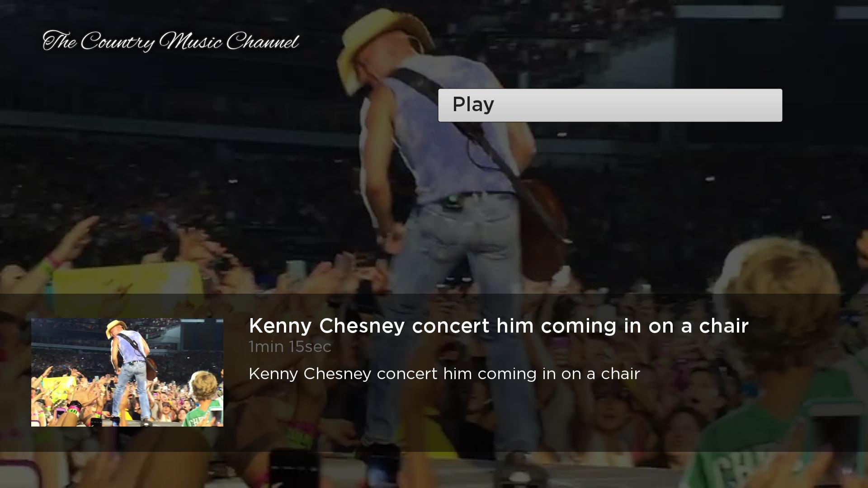Select the bold video title heading
Screen dimensions: 868x488
pyautogui.click(x=499, y=326)
